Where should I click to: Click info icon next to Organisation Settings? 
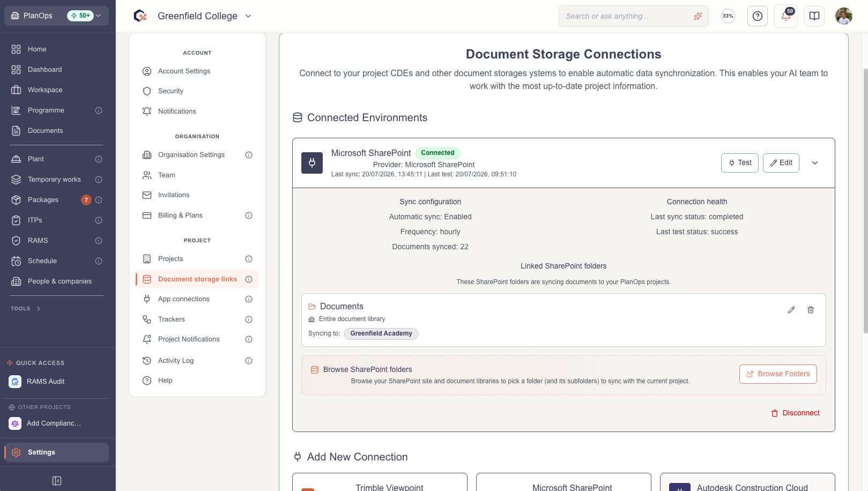point(249,155)
